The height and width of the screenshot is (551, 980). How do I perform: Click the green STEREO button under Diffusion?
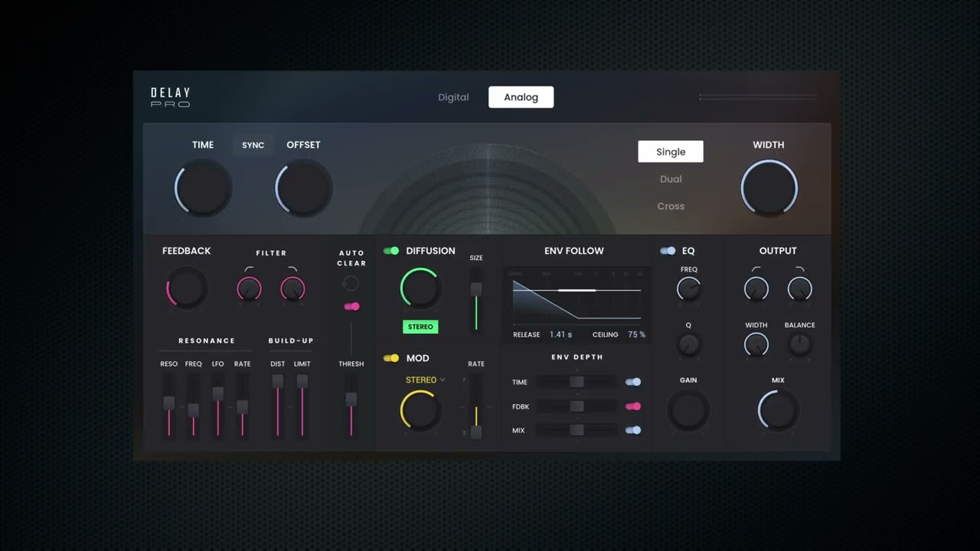pyautogui.click(x=420, y=327)
